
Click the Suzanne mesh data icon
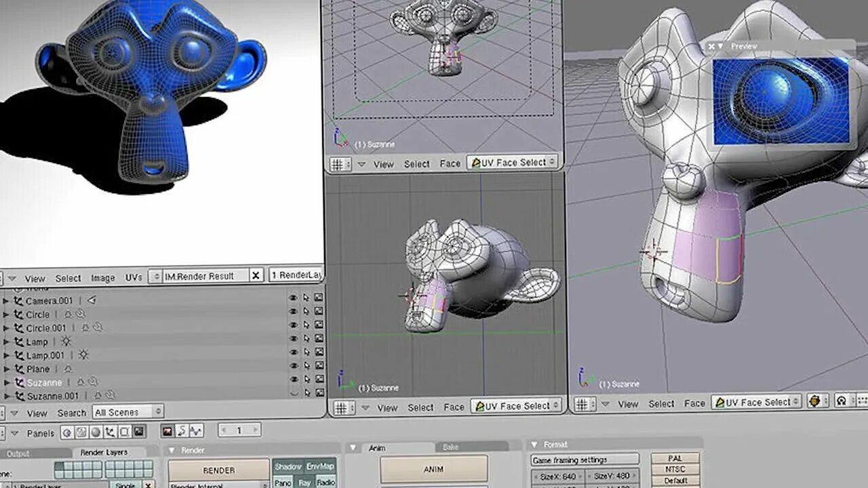(x=80, y=382)
